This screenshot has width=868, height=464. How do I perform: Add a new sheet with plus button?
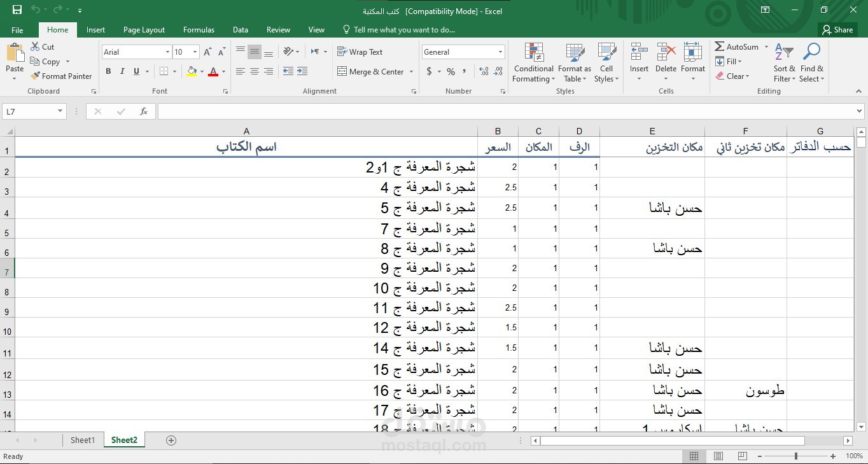pos(171,440)
